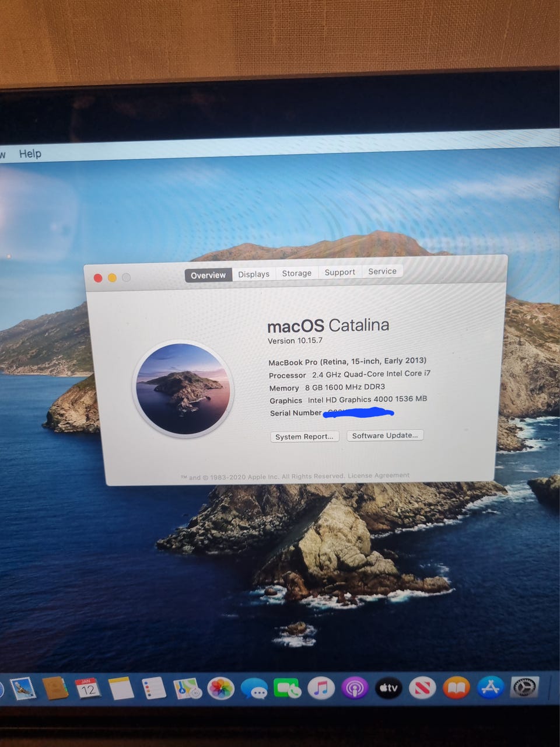The width and height of the screenshot is (560, 747).
Task: Open the FaceTime app in the Dock
Action: 288,689
